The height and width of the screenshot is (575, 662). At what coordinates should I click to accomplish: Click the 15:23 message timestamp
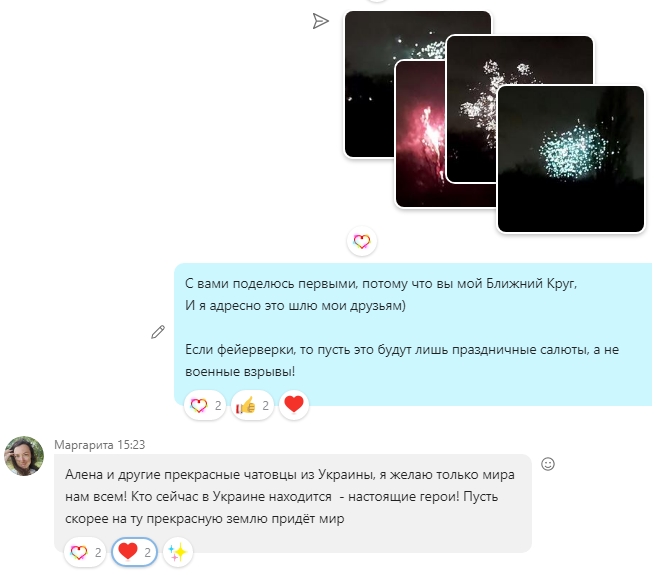pyautogui.click(x=131, y=445)
